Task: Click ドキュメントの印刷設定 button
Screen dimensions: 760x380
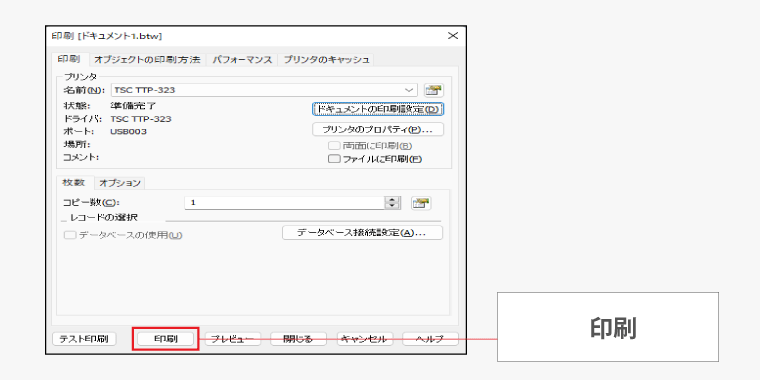Action: 378,110
